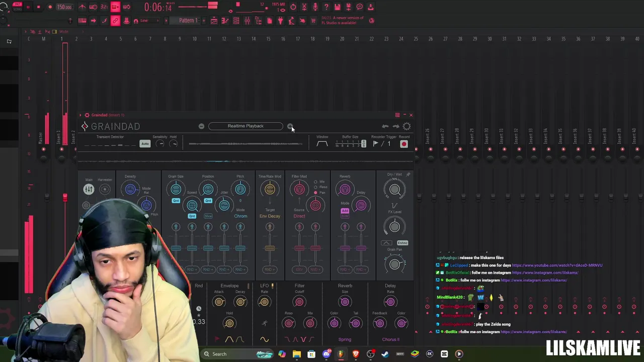Open the browser view icon

coord(258,21)
